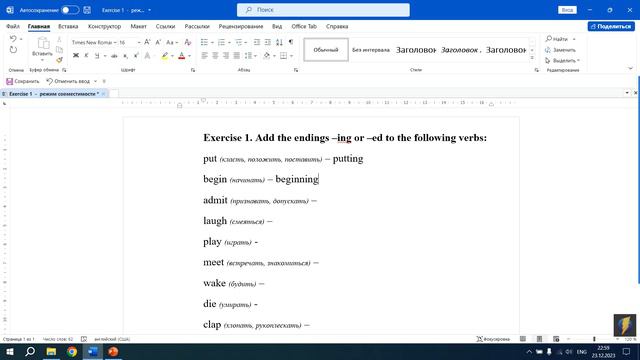Image resolution: width=640 pixels, height=360 pixels.
Task: Toggle underline formatting Ч
Action: point(97,56)
